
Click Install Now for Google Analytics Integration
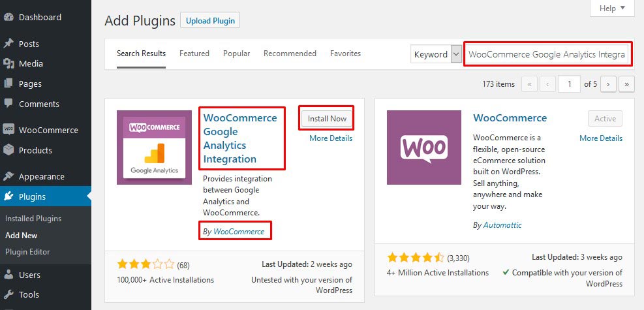click(327, 119)
